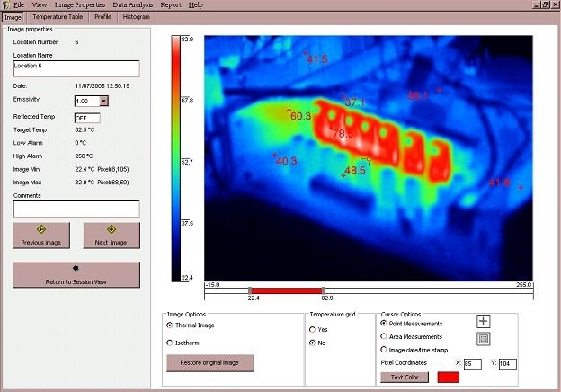Image resolution: width=561 pixels, height=392 pixels.
Task: Click the Image Min value 22.4 °C
Action: [85, 169]
